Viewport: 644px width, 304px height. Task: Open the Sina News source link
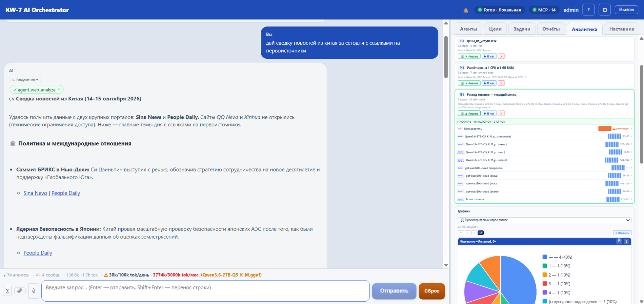coord(35,193)
